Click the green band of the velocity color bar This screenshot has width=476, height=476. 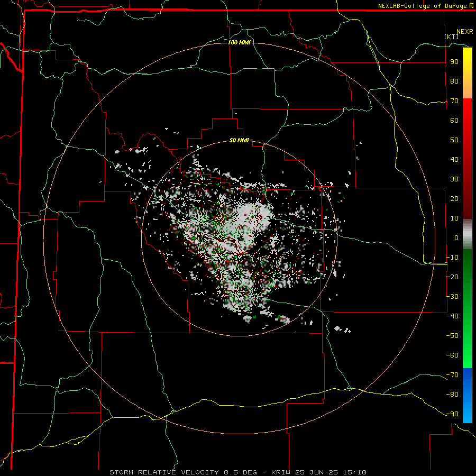(467, 309)
